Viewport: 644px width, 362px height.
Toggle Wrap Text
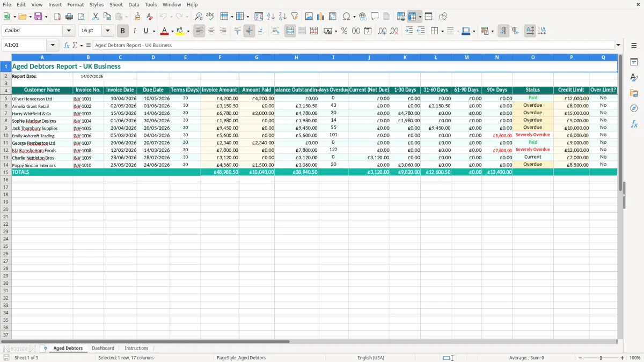275,31
